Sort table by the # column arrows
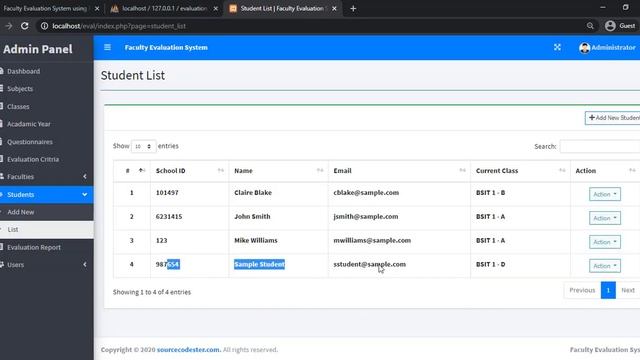The image size is (640, 360). tap(142, 171)
